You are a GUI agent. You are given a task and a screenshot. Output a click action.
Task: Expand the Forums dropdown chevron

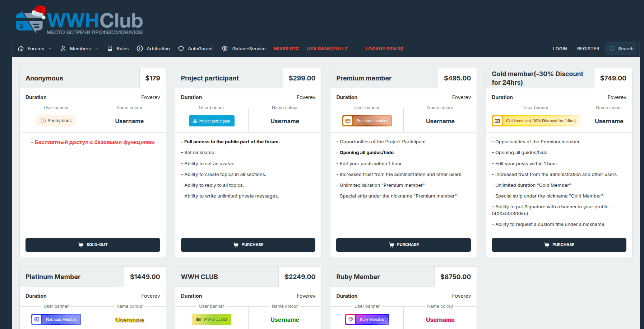click(x=50, y=48)
